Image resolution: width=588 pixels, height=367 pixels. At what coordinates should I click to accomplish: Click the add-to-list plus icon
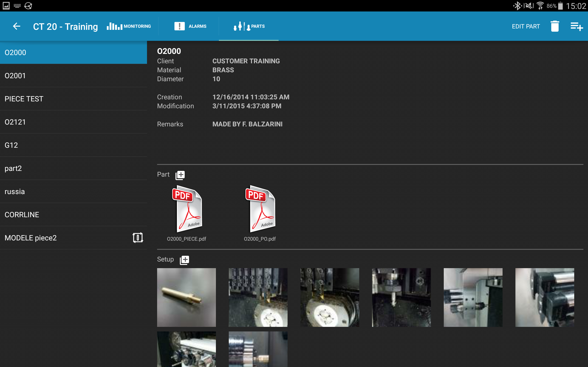click(577, 26)
